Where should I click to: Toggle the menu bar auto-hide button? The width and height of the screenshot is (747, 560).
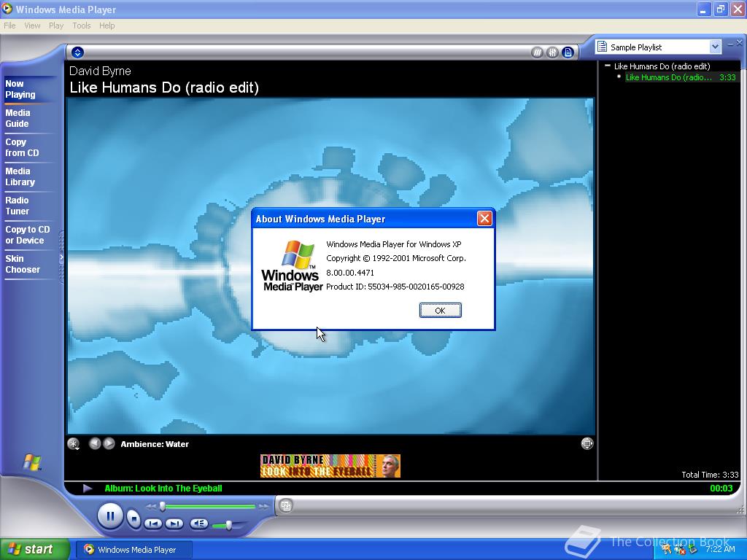(x=77, y=52)
